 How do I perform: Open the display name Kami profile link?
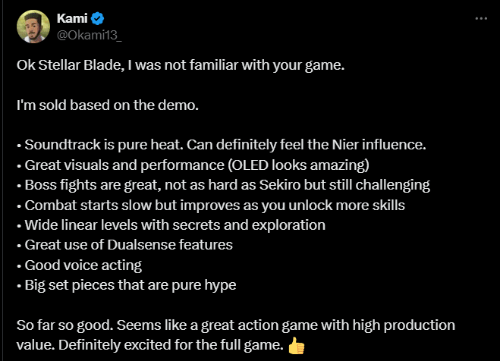pyautogui.click(x=72, y=18)
